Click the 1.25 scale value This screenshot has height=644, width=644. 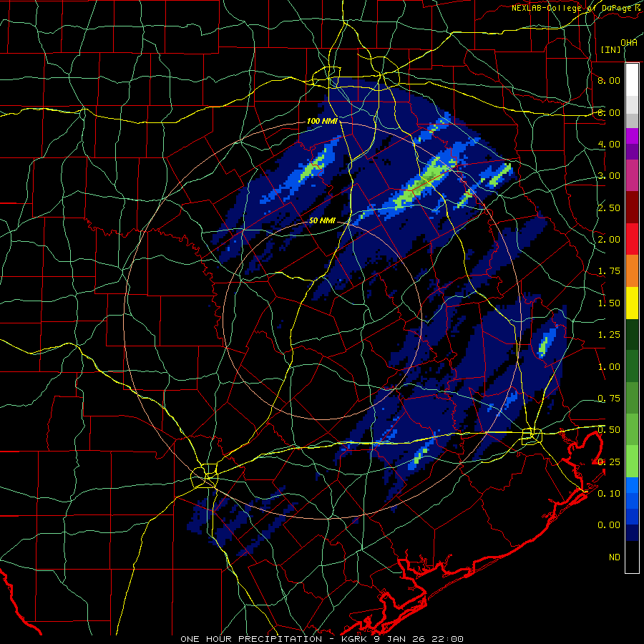click(x=609, y=335)
